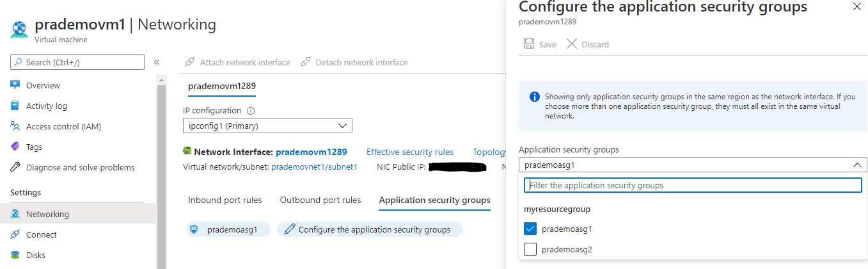Click the Filter application security groups field
Screen dimensions: 868x269
click(693, 185)
